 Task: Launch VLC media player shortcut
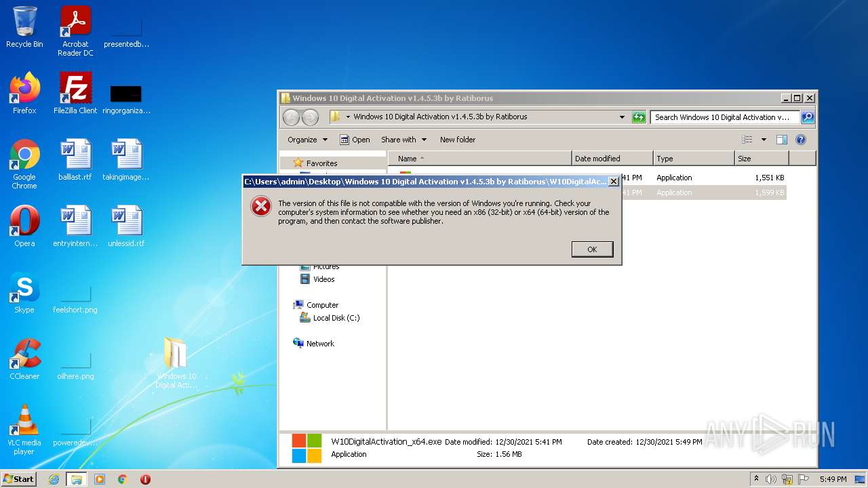click(x=24, y=430)
